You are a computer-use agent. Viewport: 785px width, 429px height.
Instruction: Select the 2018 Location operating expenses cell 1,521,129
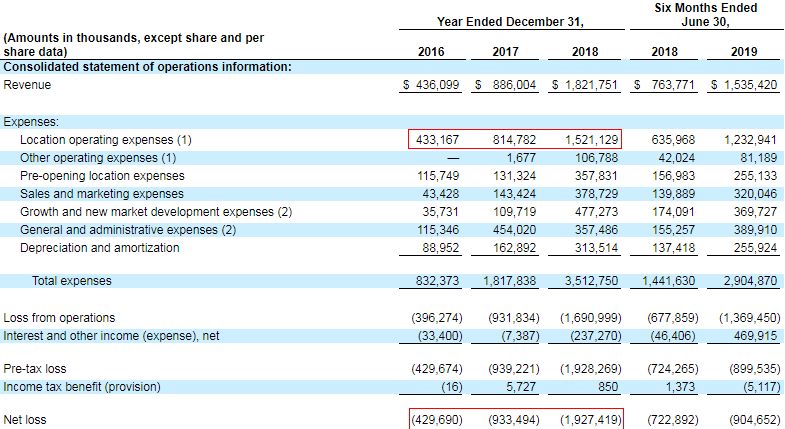(x=587, y=140)
